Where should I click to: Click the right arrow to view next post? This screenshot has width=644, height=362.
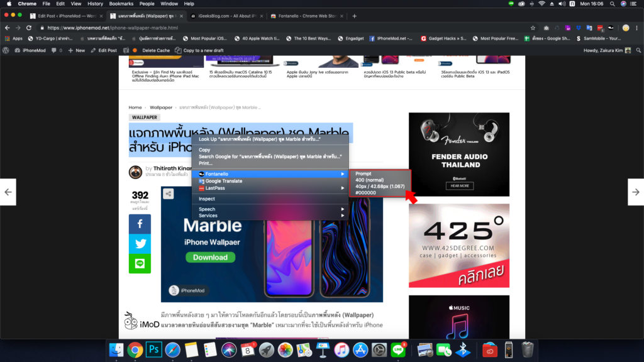(636, 192)
